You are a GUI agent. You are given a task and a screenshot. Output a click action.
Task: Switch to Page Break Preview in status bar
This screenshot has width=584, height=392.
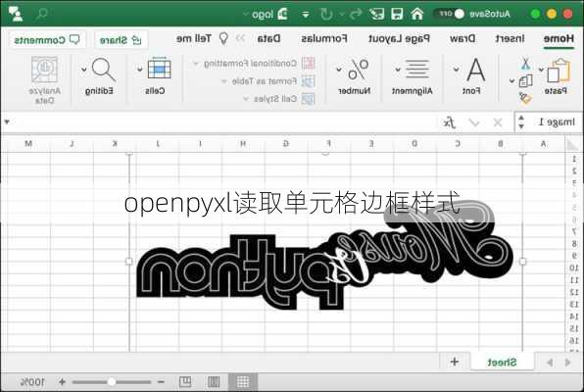click(x=185, y=381)
